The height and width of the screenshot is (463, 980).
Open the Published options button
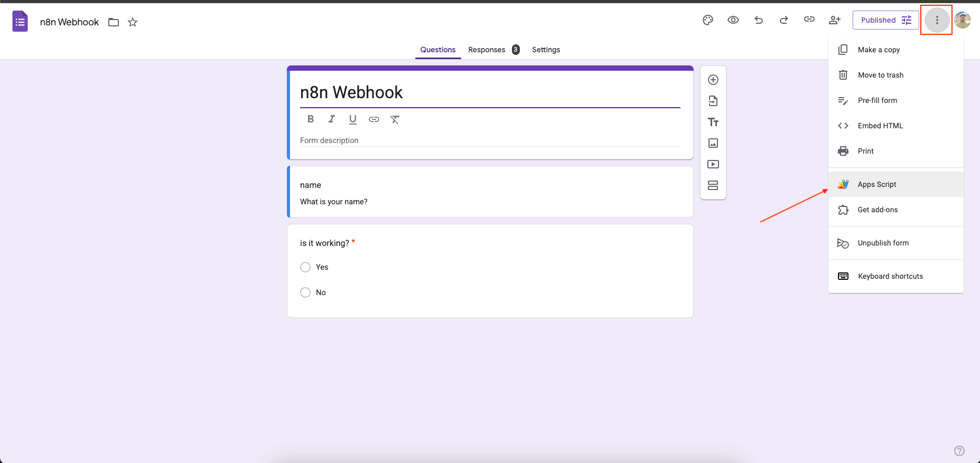coord(886,20)
